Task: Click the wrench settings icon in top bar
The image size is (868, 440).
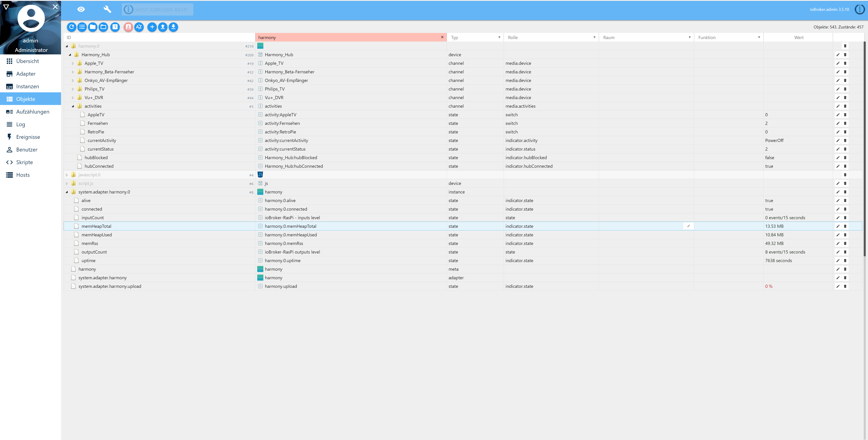Action: pos(107,9)
